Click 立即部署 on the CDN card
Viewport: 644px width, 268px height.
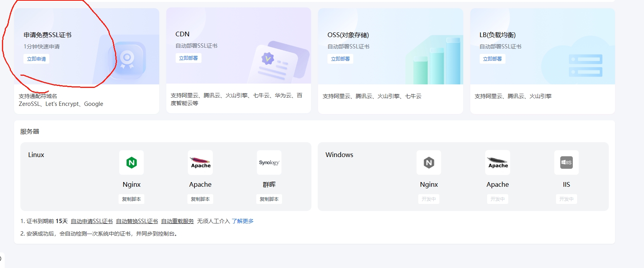[188, 58]
